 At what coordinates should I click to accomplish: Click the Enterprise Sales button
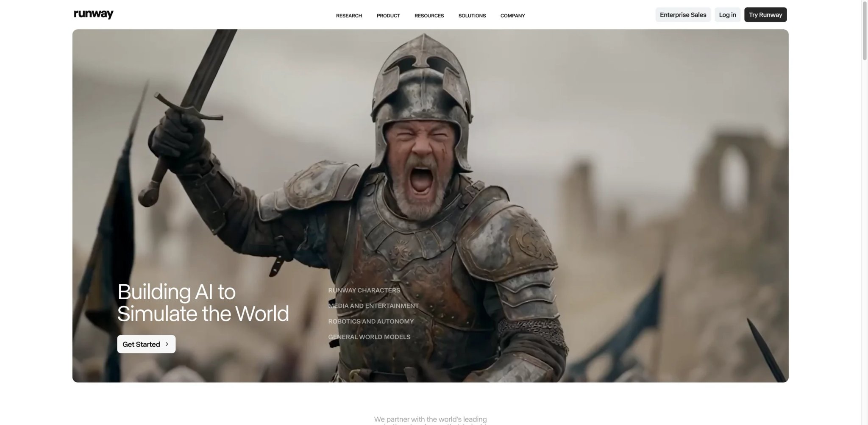[x=683, y=15]
